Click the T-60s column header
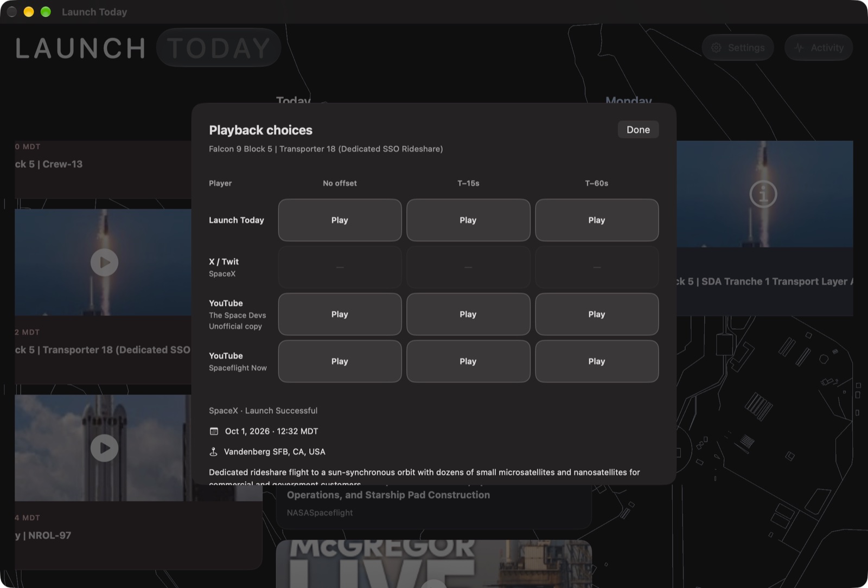The width and height of the screenshot is (868, 588). pos(597,183)
